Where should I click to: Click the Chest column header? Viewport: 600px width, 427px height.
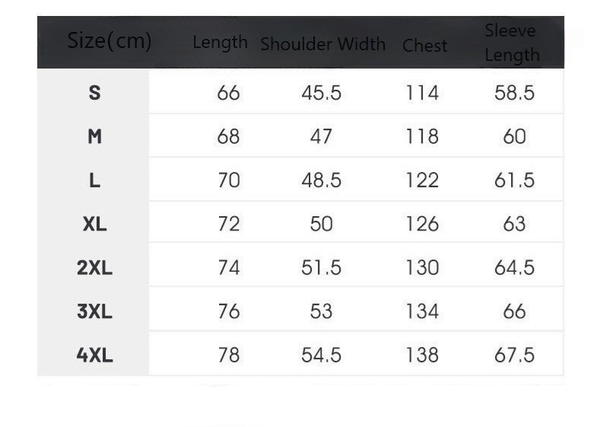pos(425,45)
